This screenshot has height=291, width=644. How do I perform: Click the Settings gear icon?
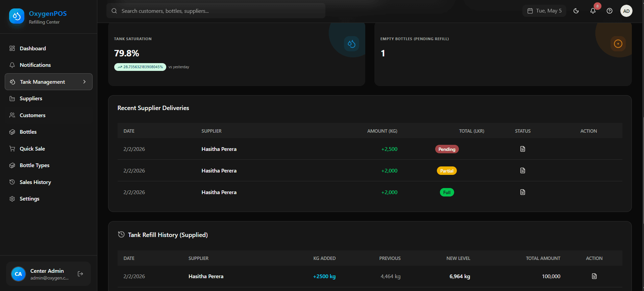12,199
